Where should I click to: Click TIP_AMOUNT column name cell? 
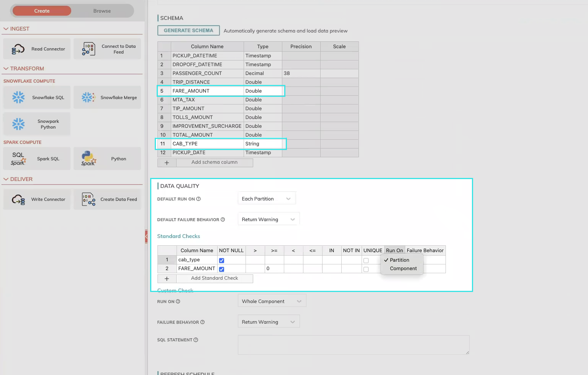pos(207,108)
